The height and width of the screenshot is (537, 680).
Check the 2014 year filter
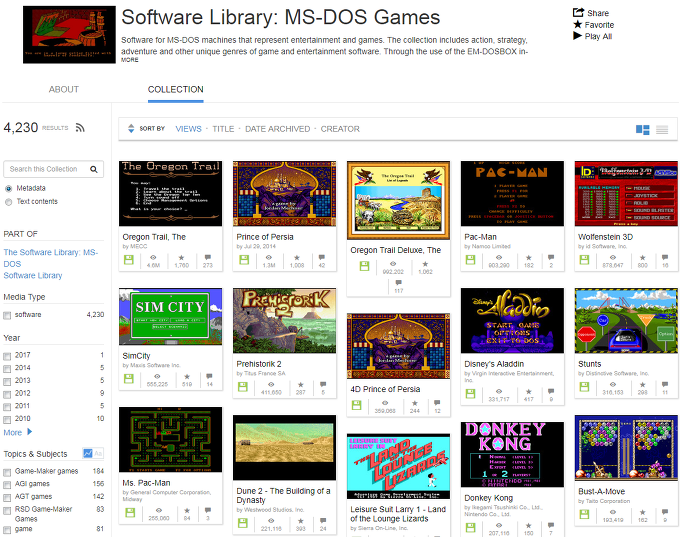pos(7,369)
